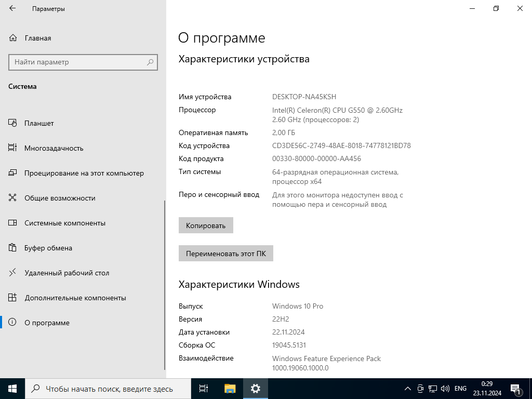
Task: Select the О программе info icon
Action: pyautogui.click(x=12, y=322)
